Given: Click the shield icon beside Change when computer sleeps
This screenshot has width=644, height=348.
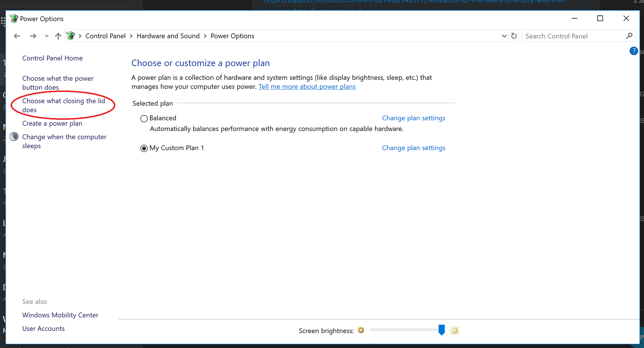Looking at the screenshot, I should tap(14, 136).
